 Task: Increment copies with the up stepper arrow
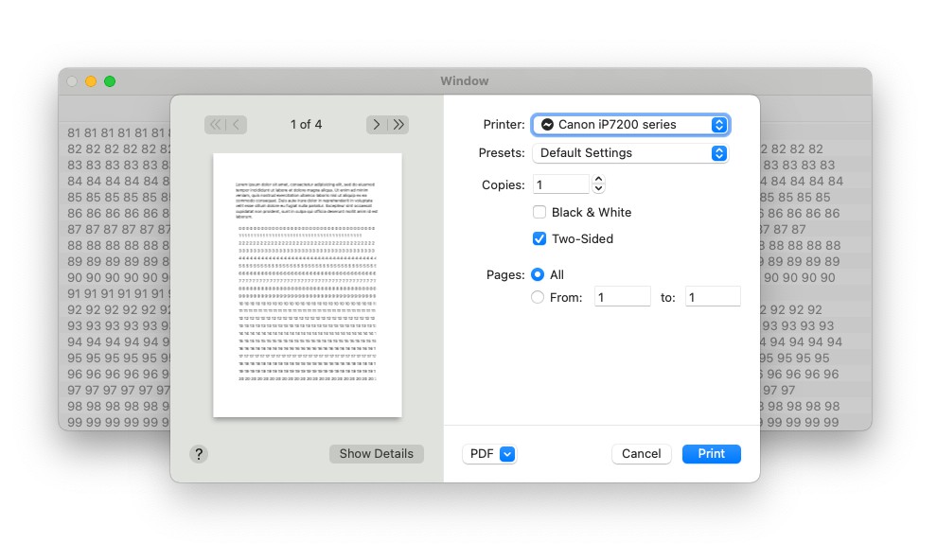pyautogui.click(x=599, y=179)
